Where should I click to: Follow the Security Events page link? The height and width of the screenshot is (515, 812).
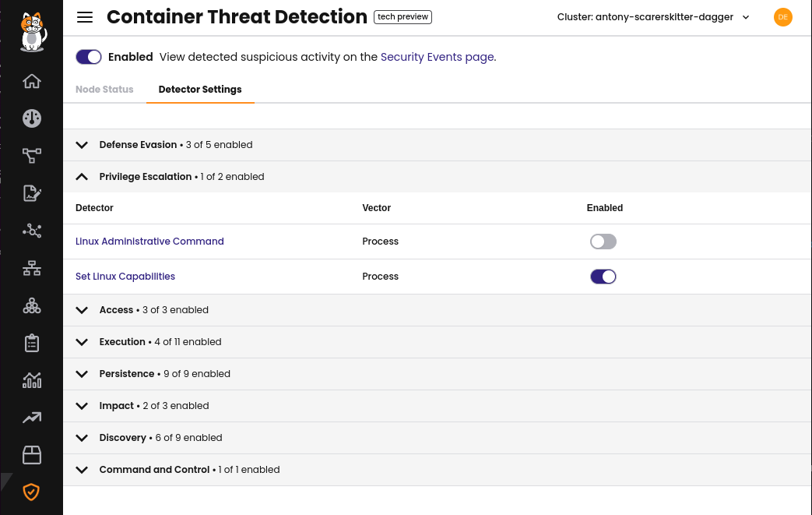coord(437,56)
